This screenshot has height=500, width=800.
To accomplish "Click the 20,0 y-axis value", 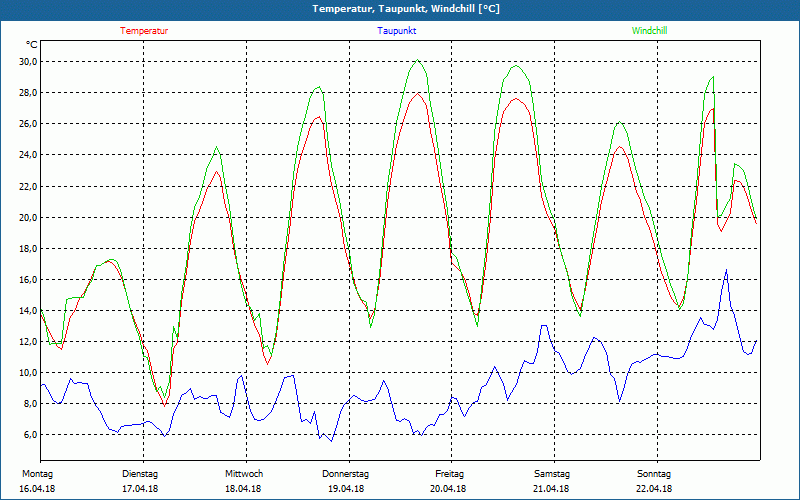I will point(28,218).
